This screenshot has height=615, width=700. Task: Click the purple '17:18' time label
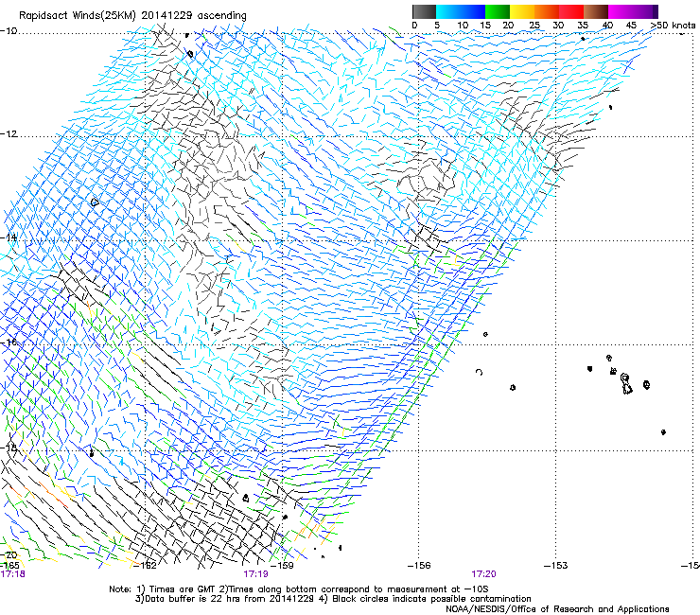point(13,574)
